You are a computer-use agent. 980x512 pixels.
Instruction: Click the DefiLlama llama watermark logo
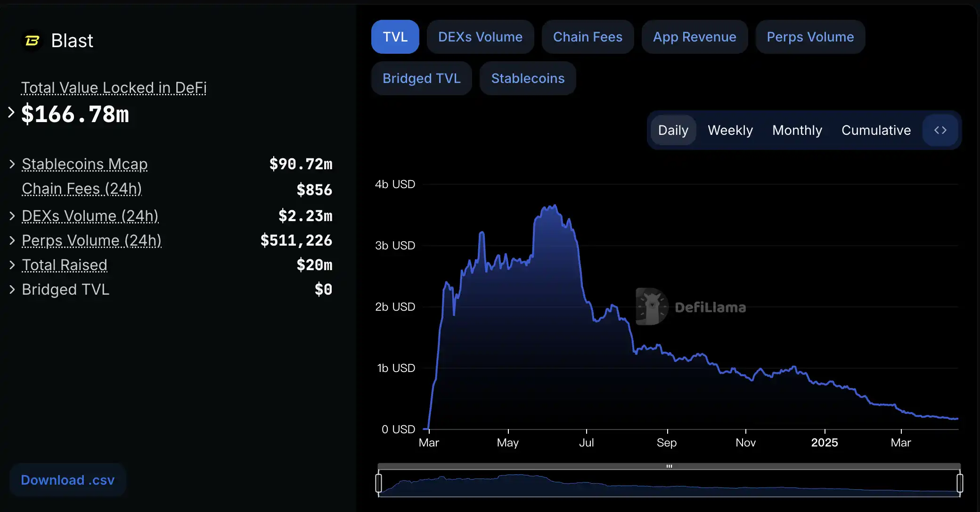pos(651,307)
